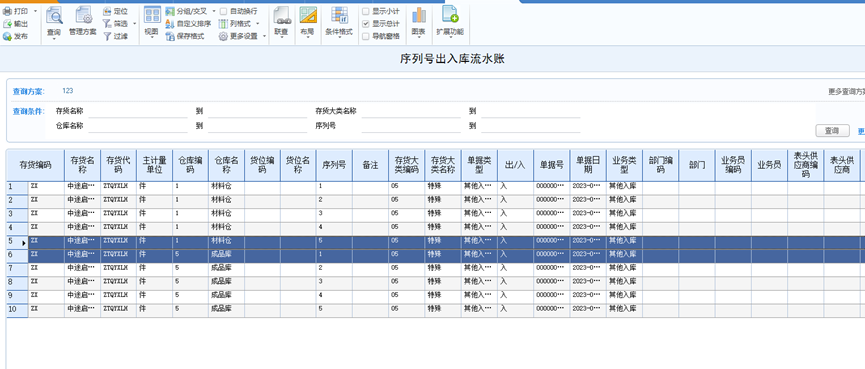Select row number 10 header

point(17,311)
